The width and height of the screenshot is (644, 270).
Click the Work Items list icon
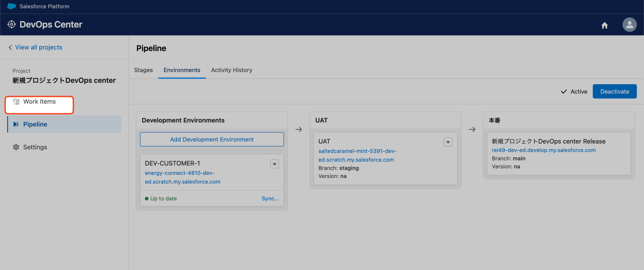(16, 102)
